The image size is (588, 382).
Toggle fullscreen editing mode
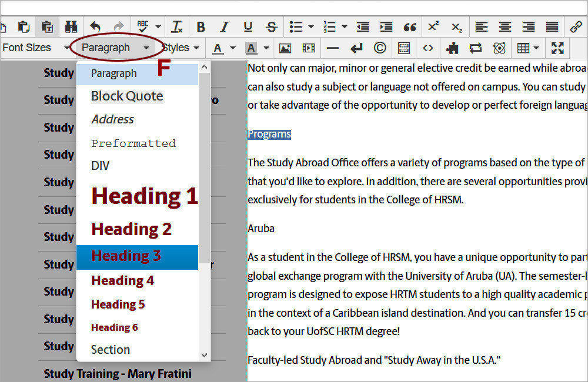pyautogui.click(x=557, y=48)
